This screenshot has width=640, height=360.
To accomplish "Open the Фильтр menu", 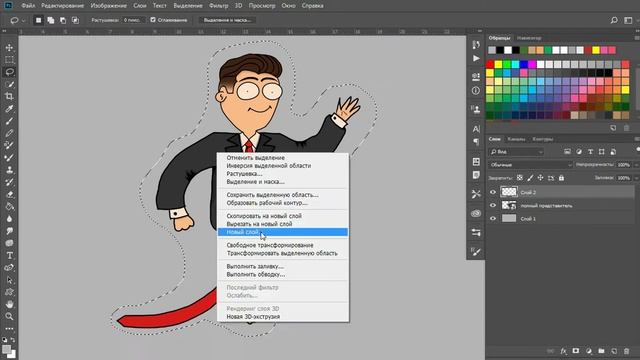I will pyautogui.click(x=218, y=6).
